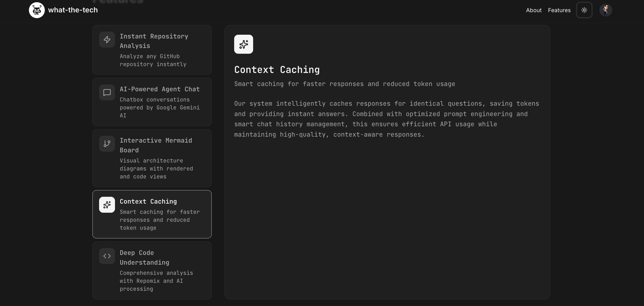This screenshot has width=644, height=306.
Task: Click the what-the-tech raccoon logo
Action: 37,10
